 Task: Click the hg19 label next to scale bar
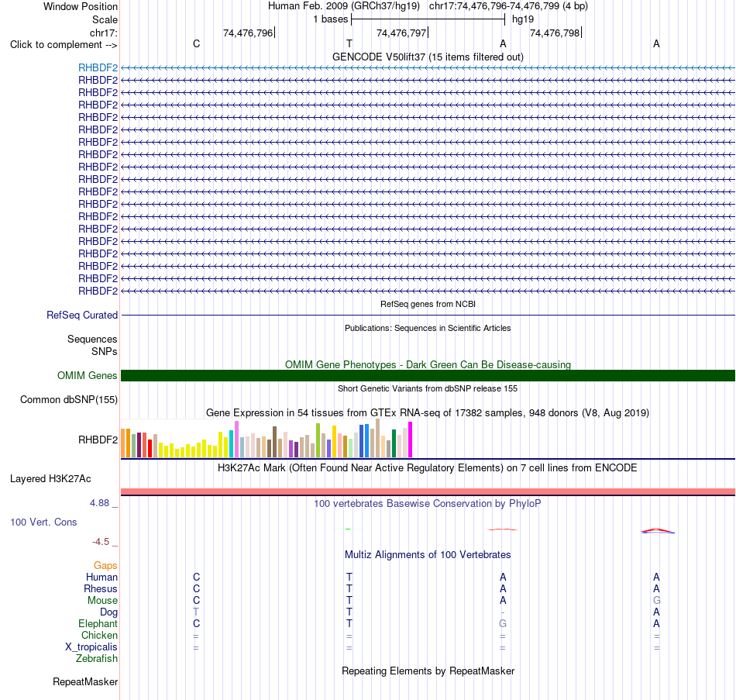point(523,19)
